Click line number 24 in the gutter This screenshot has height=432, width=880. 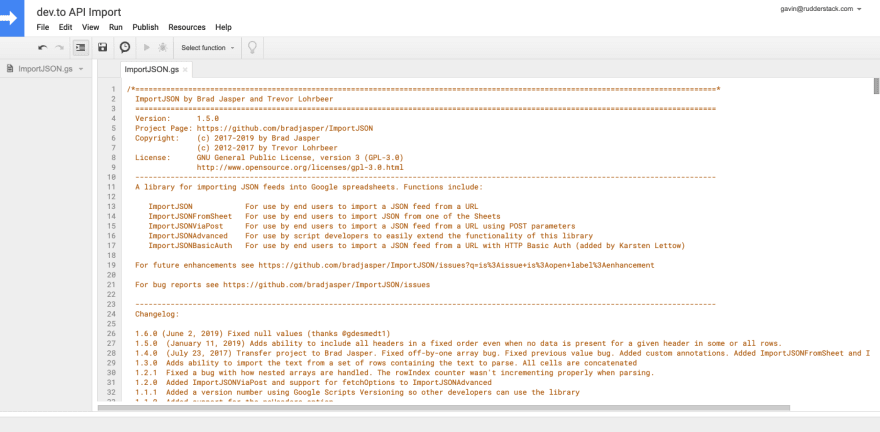[x=112, y=314]
